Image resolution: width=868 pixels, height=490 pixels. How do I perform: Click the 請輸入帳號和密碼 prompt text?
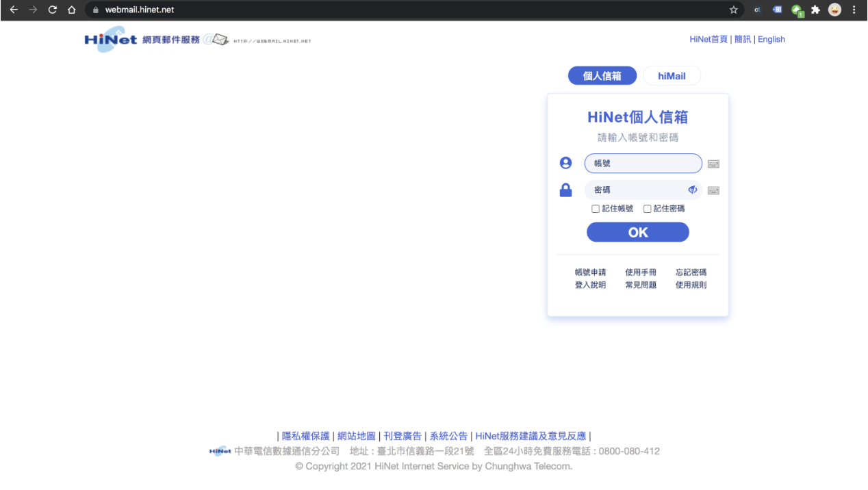[638, 138]
